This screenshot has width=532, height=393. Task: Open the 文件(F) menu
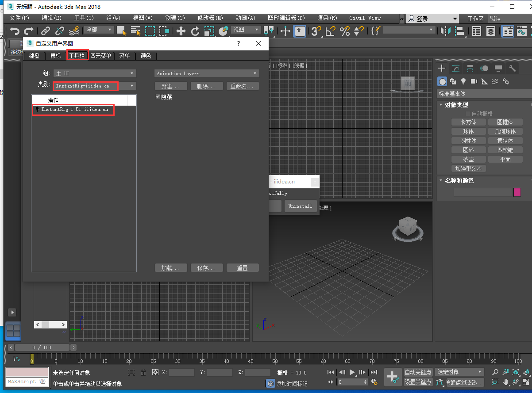click(x=19, y=18)
